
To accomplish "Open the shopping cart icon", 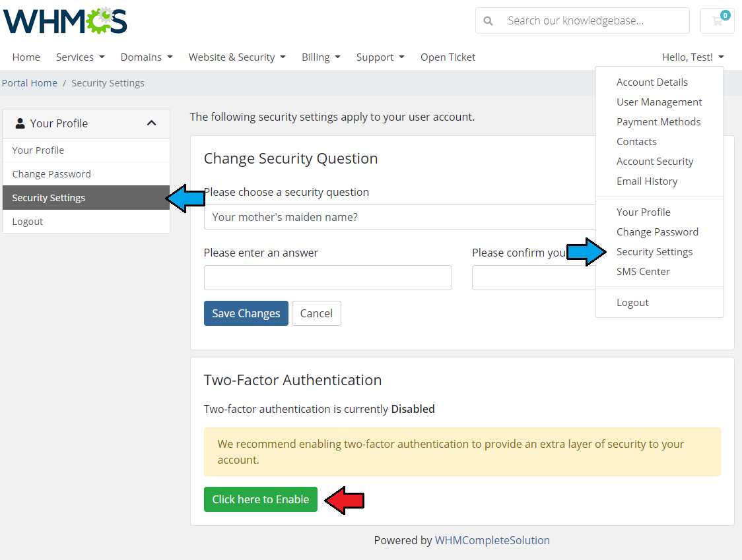I will [x=718, y=20].
